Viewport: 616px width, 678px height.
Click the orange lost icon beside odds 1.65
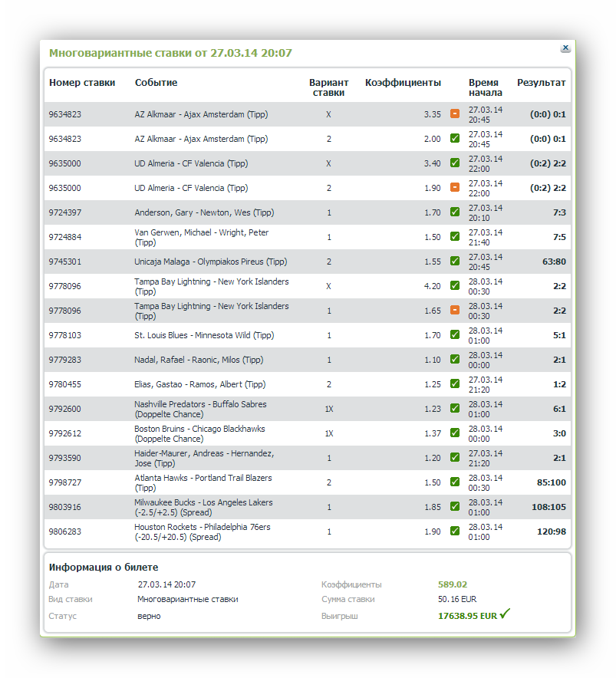(x=455, y=310)
